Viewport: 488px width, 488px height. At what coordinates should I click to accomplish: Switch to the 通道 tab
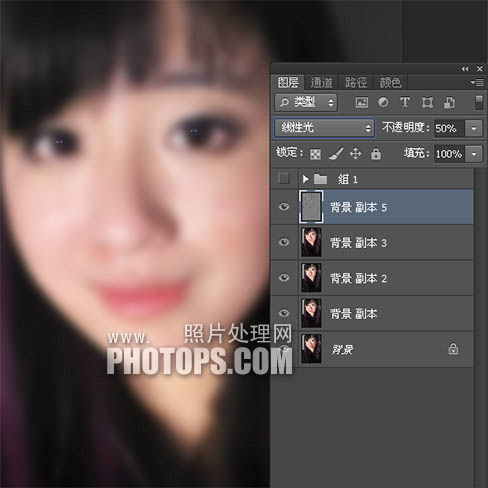pos(321,82)
